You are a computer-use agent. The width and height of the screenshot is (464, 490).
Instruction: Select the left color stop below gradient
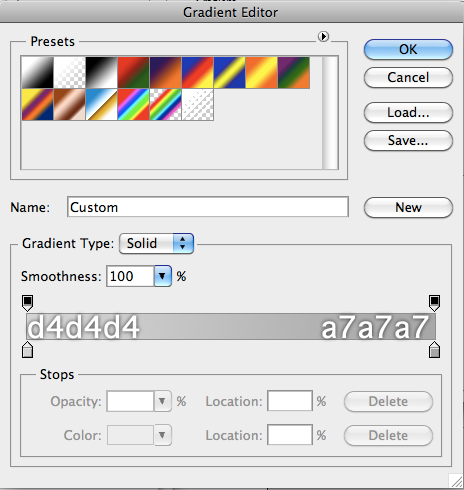point(27,350)
